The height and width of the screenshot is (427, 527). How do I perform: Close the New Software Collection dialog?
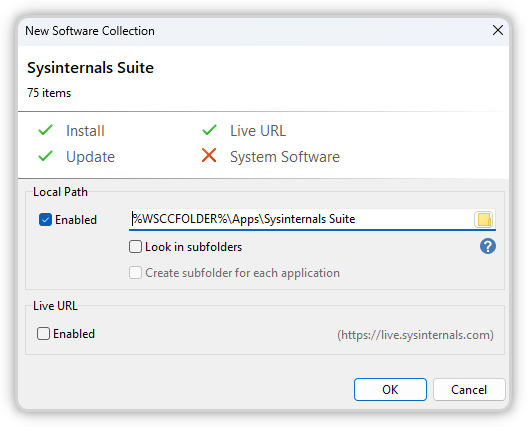pyautogui.click(x=498, y=30)
